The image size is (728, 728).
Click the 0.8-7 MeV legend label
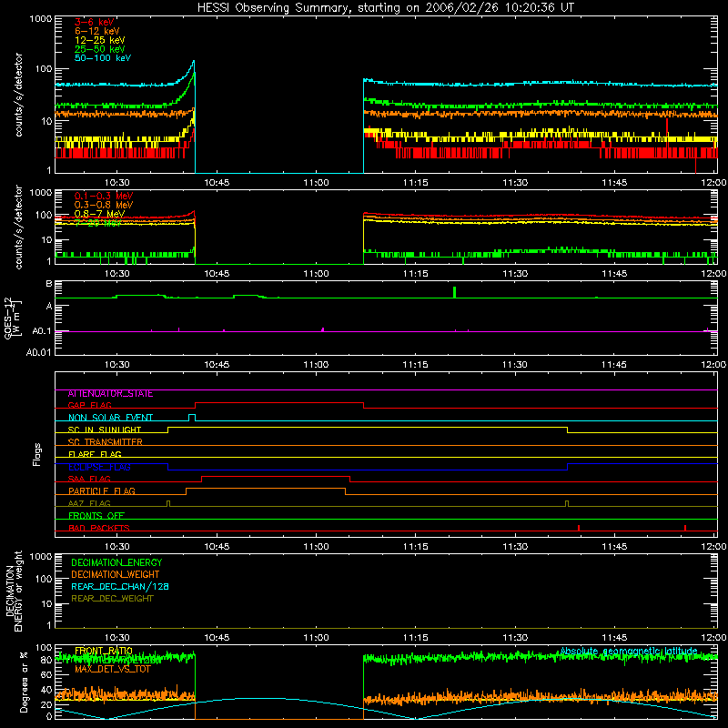tap(100, 214)
